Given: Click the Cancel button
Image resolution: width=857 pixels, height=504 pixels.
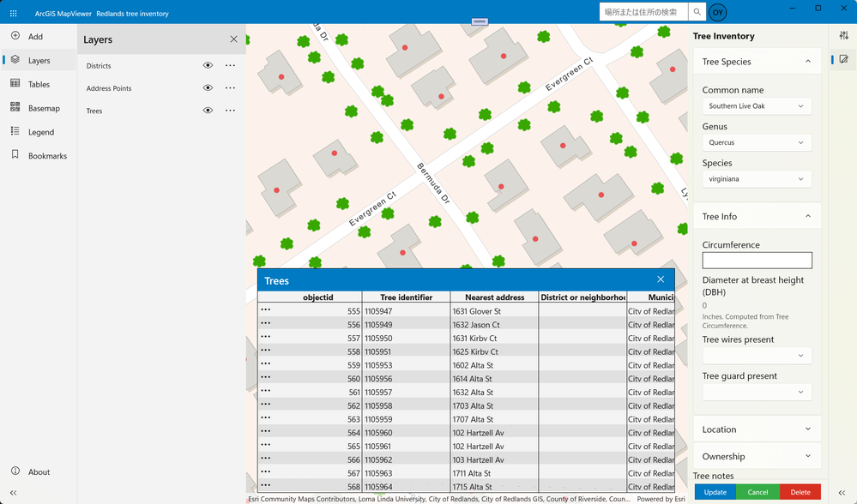Looking at the screenshot, I should (x=757, y=492).
